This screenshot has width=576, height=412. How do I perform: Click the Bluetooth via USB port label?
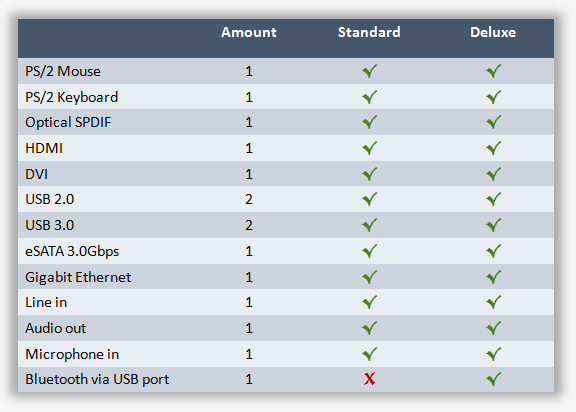[x=97, y=379]
